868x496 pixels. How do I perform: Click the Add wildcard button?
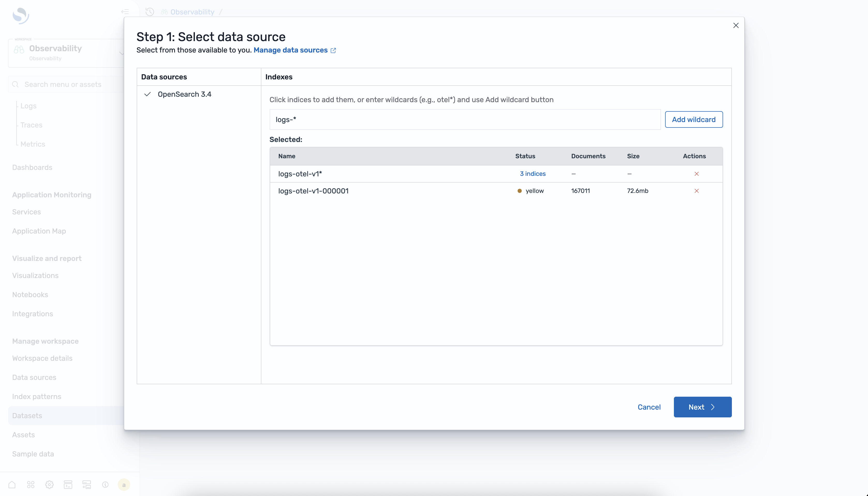click(694, 119)
